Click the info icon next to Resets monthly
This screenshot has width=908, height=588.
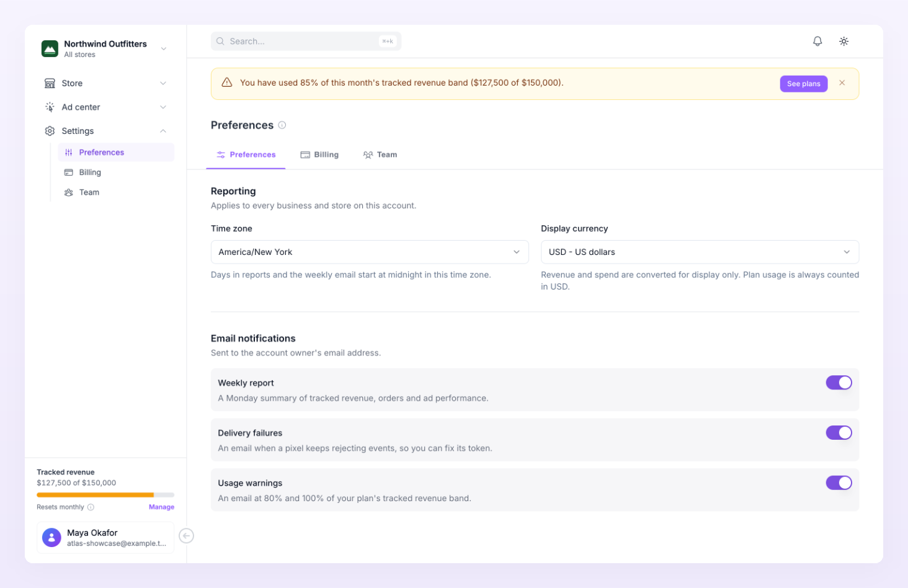(91, 507)
